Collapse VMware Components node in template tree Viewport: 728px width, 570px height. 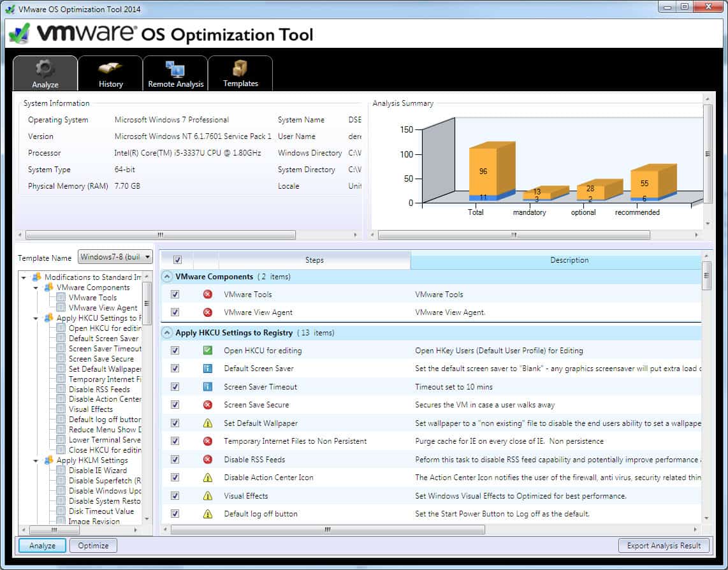[36, 288]
